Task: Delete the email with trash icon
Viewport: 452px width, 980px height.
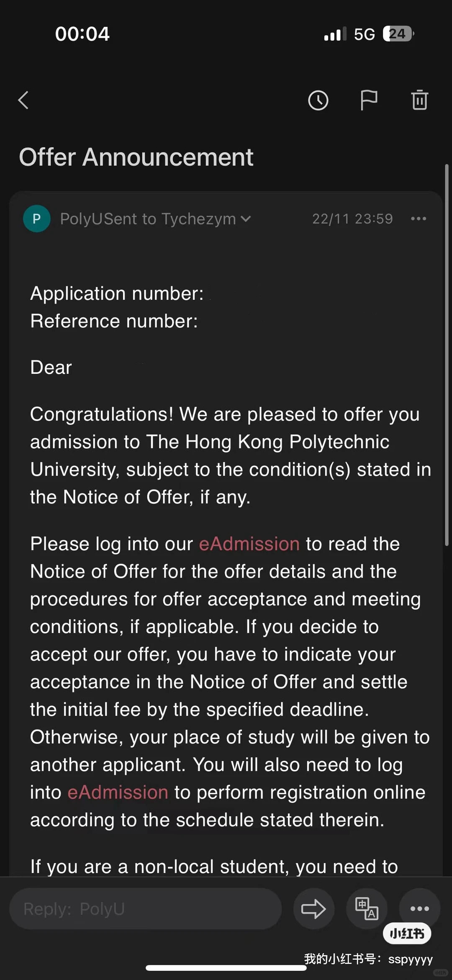Action: [420, 100]
